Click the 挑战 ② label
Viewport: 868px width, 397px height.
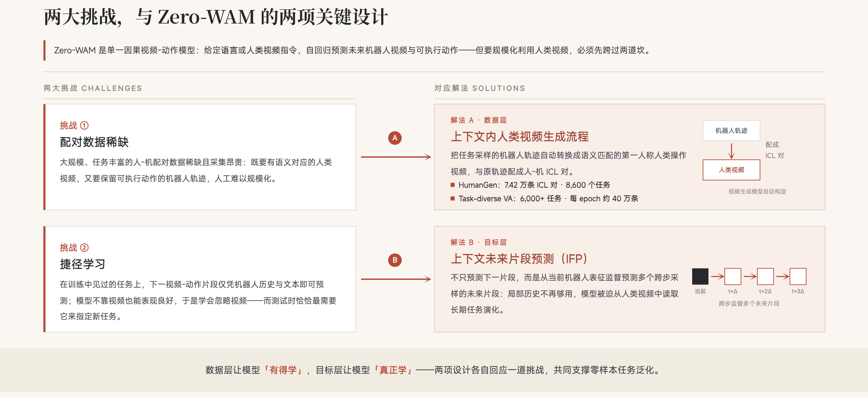pyautogui.click(x=74, y=248)
